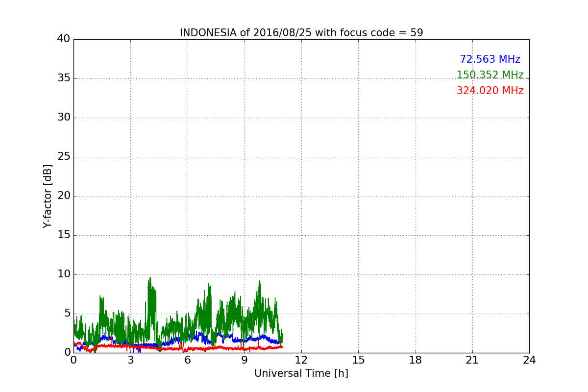Select the red 324.020 MHz legend label
The width and height of the screenshot is (588, 392).
(x=490, y=91)
